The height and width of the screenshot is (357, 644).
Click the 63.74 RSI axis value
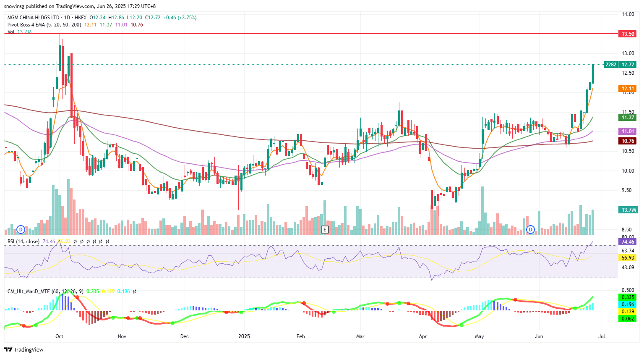[628, 251]
